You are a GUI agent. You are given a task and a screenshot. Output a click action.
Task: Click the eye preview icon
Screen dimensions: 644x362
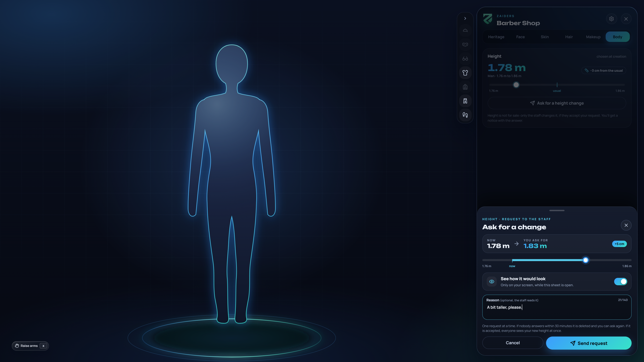point(491,282)
